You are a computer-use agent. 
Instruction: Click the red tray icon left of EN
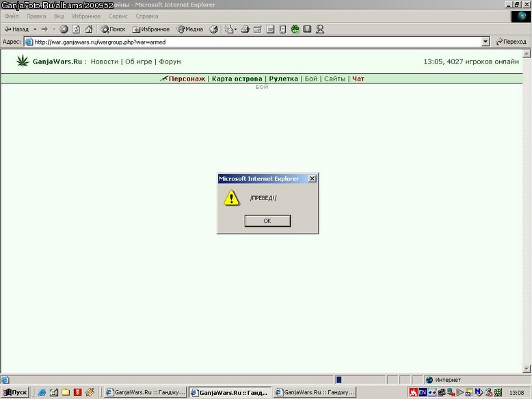click(x=413, y=392)
